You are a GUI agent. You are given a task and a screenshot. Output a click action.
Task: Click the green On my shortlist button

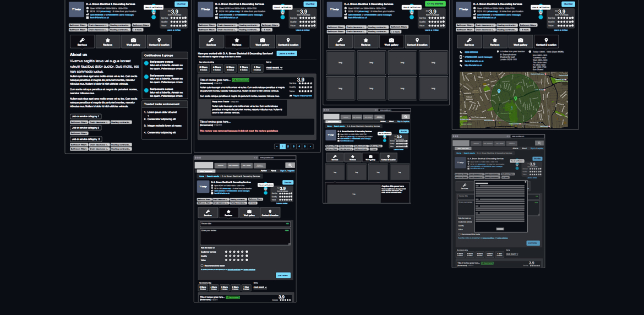[434, 4]
